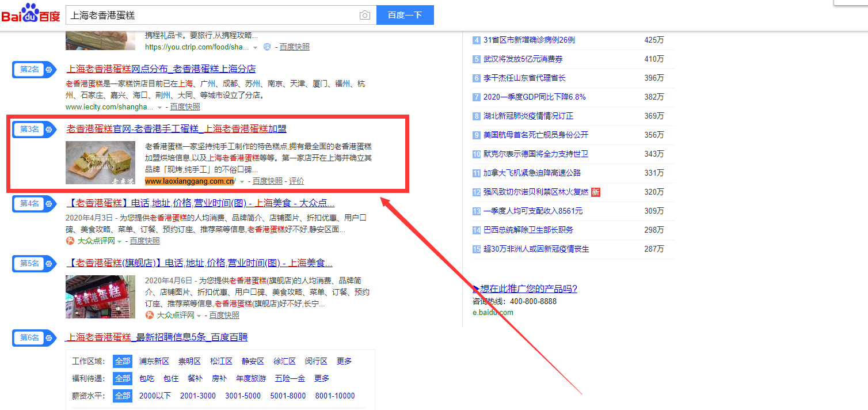868x410 pixels.
Task: Choose the 房补 benefit filter
Action: click(219, 378)
